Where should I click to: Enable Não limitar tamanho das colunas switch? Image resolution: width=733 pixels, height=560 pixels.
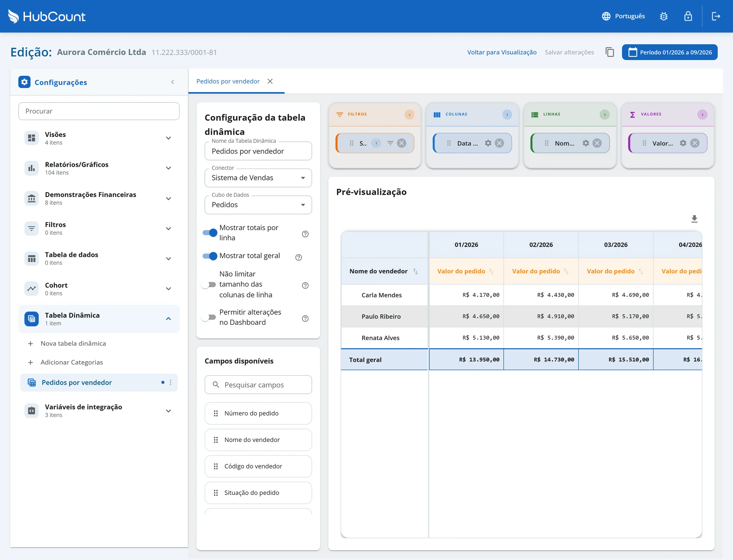coord(209,285)
